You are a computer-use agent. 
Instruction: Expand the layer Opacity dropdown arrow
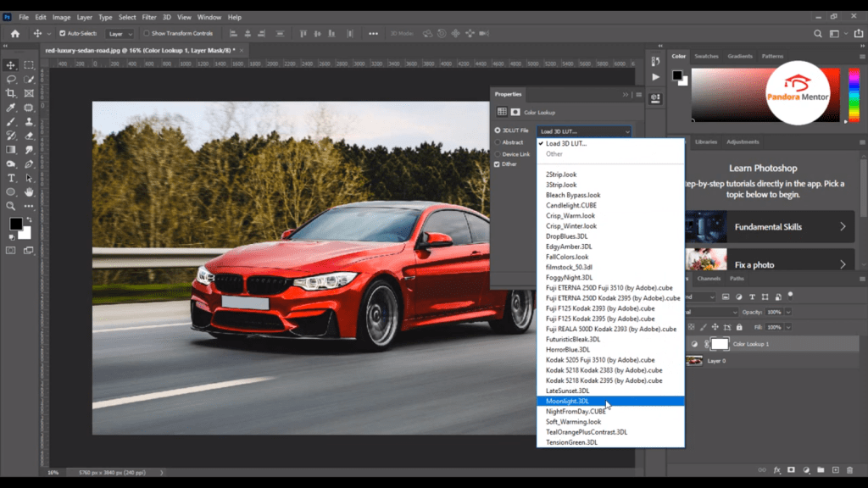pyautogui.click(x=789, y=312)
